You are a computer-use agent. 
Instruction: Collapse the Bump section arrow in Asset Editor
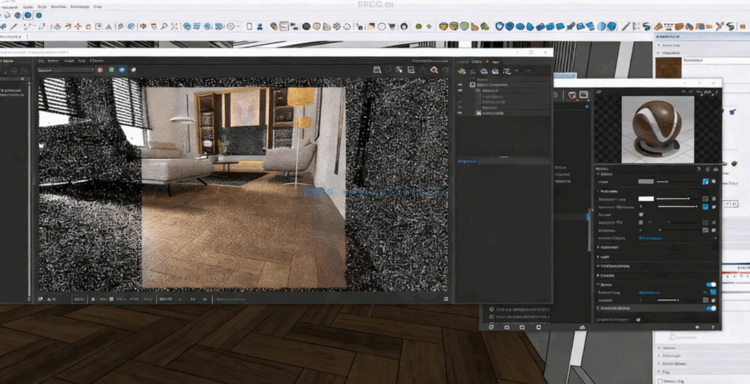(598, 285)
